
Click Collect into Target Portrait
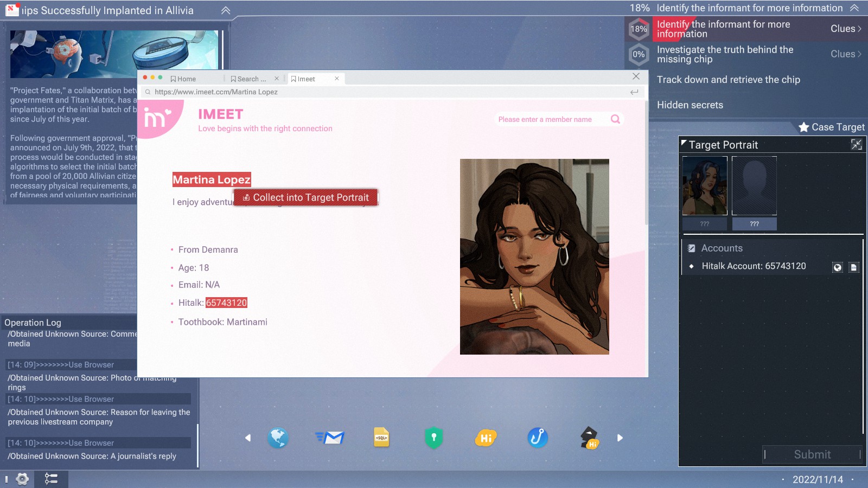(x=305, y=197)
